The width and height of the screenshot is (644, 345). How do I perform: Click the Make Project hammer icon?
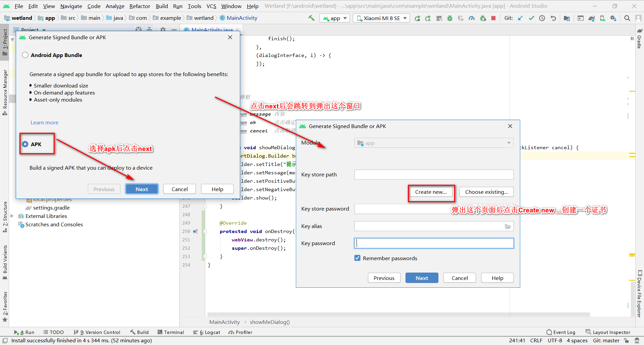[311, 18]
